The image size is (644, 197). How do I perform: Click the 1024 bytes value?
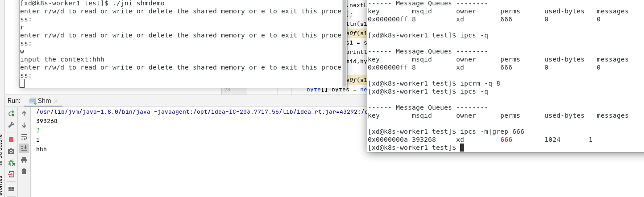[553, 140]
